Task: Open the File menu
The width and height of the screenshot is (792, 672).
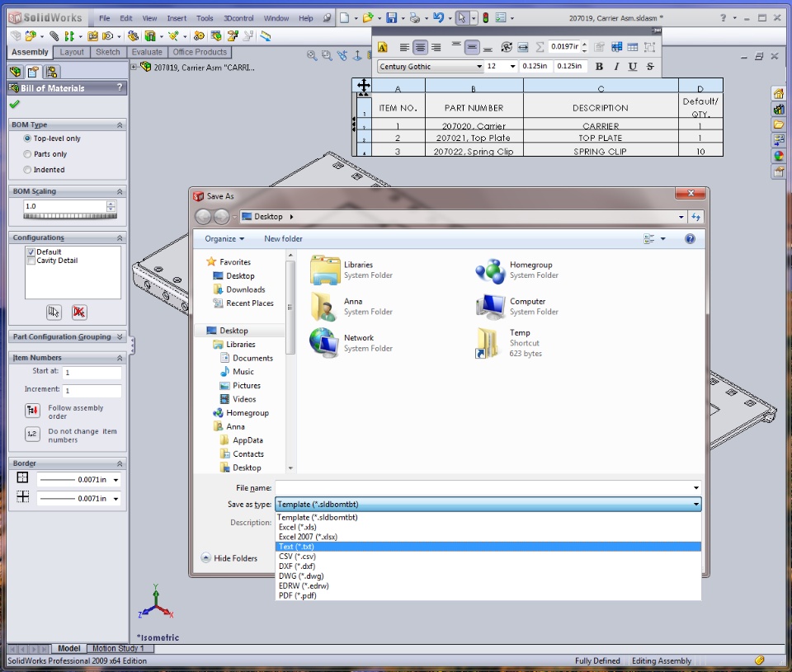Action: coord(105,18)
